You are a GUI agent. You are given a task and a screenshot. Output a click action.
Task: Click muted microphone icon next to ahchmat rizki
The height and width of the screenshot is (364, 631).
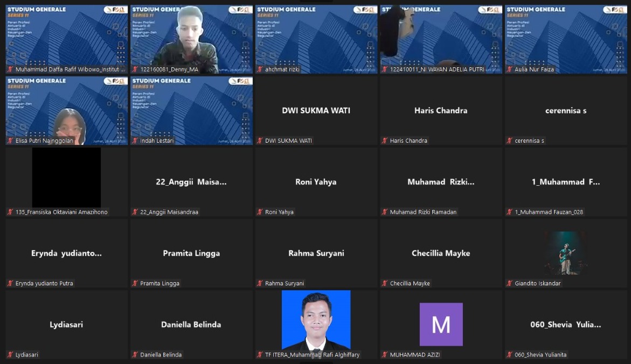point(260,69)
